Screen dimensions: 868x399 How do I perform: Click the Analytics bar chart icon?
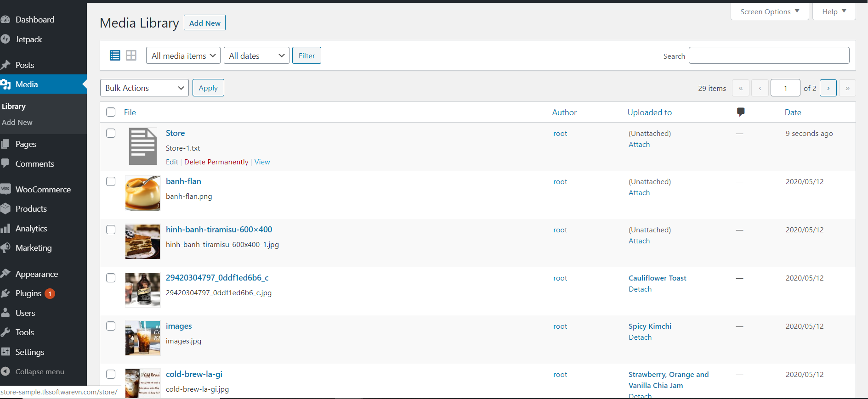5,229
